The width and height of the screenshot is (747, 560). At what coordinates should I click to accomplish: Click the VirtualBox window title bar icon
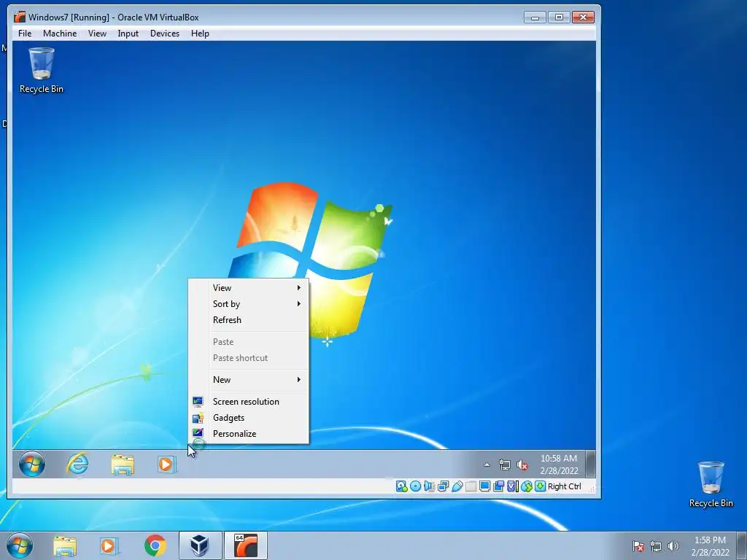20,17
